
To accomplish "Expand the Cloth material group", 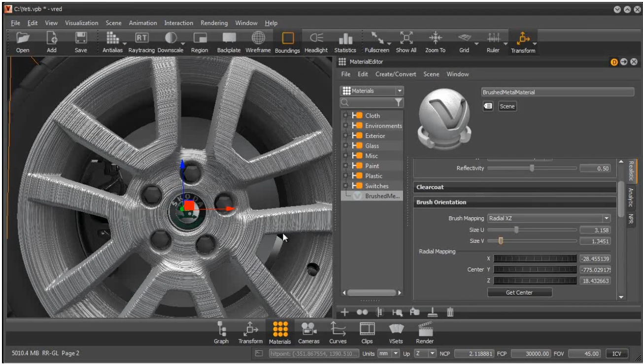I will (345, 116).
